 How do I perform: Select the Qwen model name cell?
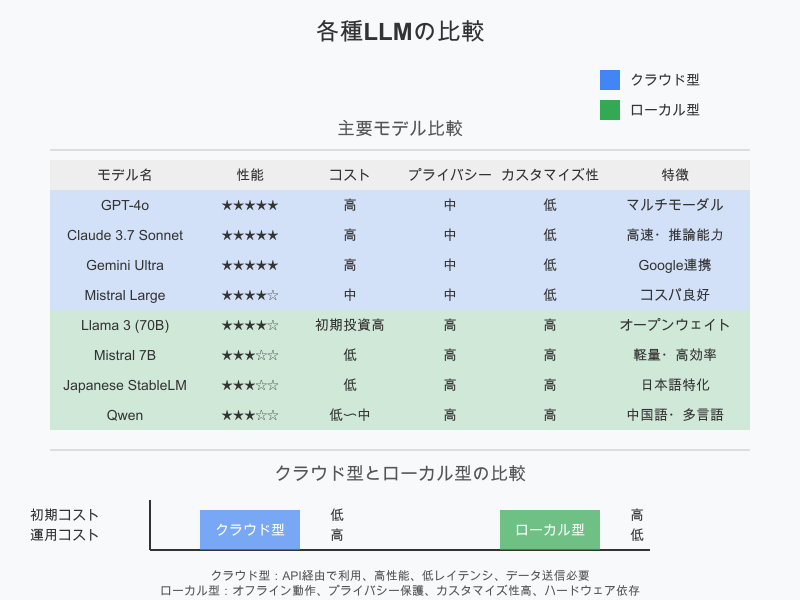125,415
